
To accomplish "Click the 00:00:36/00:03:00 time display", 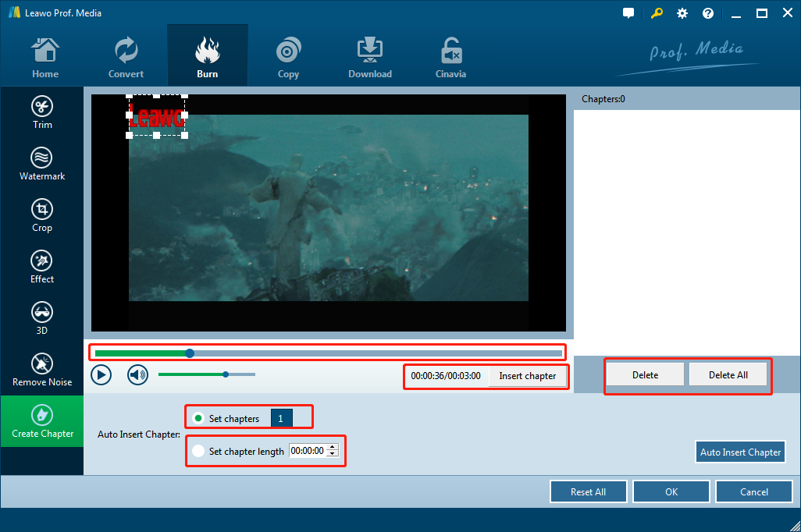I will click(446, 376).
